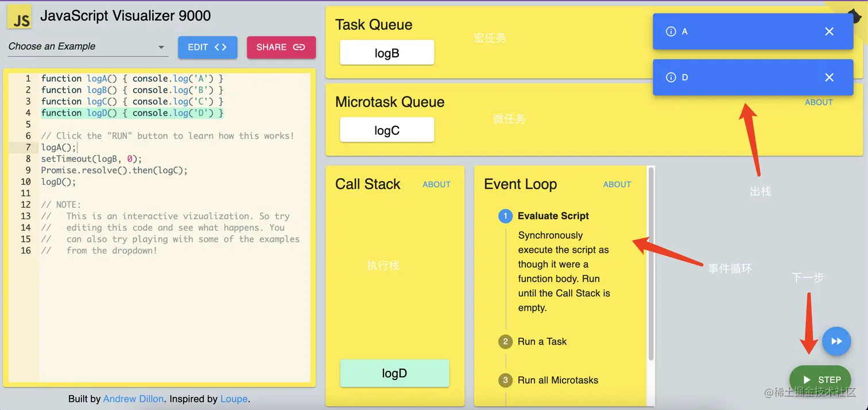Select step 3 Run all Microtasks
The width and height of the screenshot is (868, 410).
click(x=548, y=380)
